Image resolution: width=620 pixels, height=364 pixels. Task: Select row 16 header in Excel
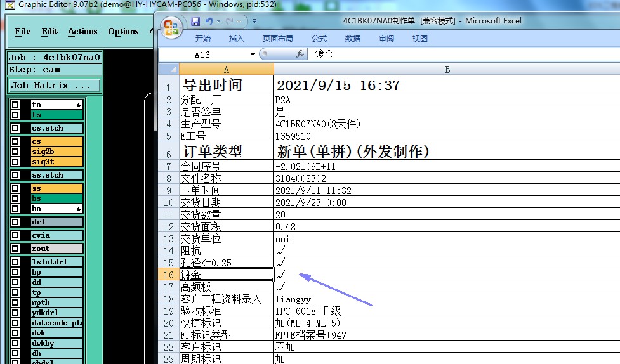(x=169, y=275)
